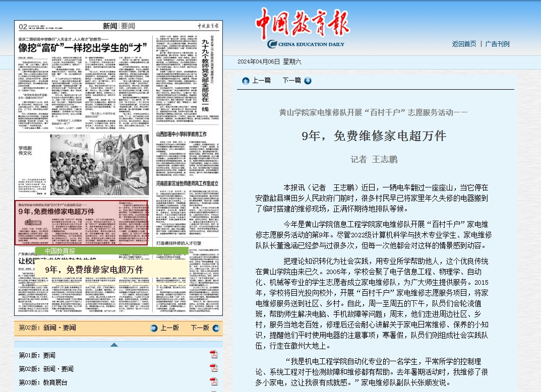
Task: Open the 广告刊例 link
Action: (x=497, y=44)
